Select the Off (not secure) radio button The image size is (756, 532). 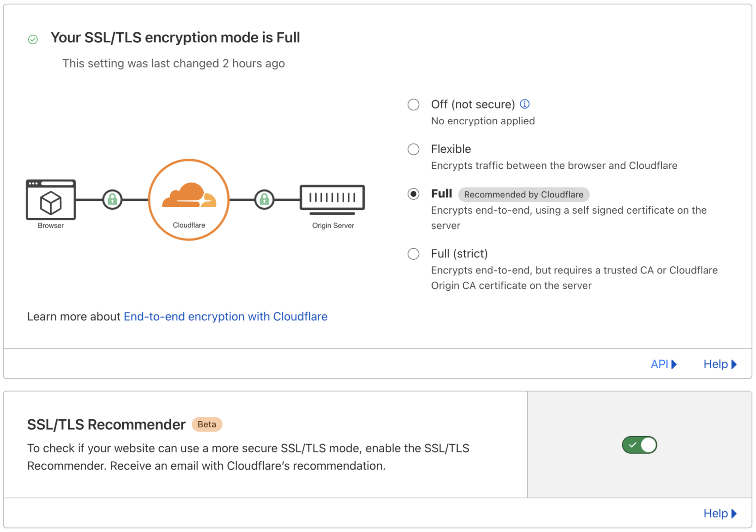413,105
